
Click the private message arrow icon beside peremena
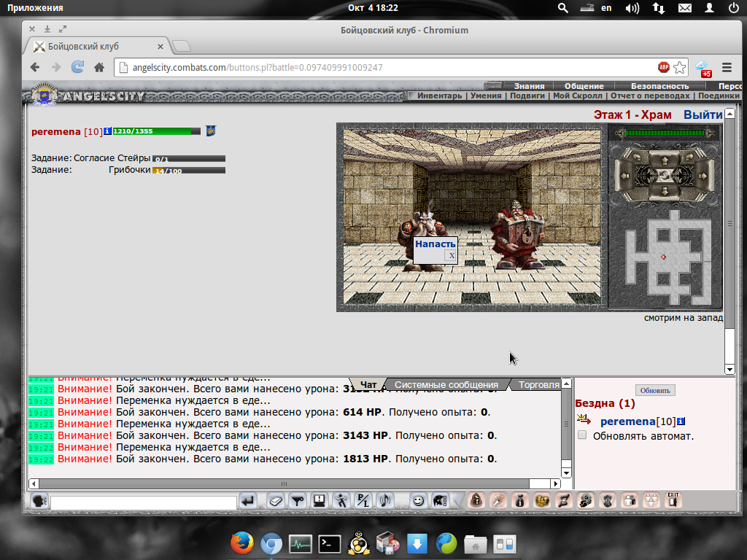tap(584, 420)
